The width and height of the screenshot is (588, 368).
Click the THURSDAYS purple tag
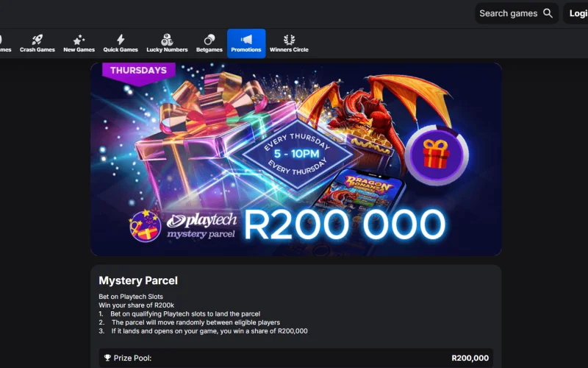[138, 73]
